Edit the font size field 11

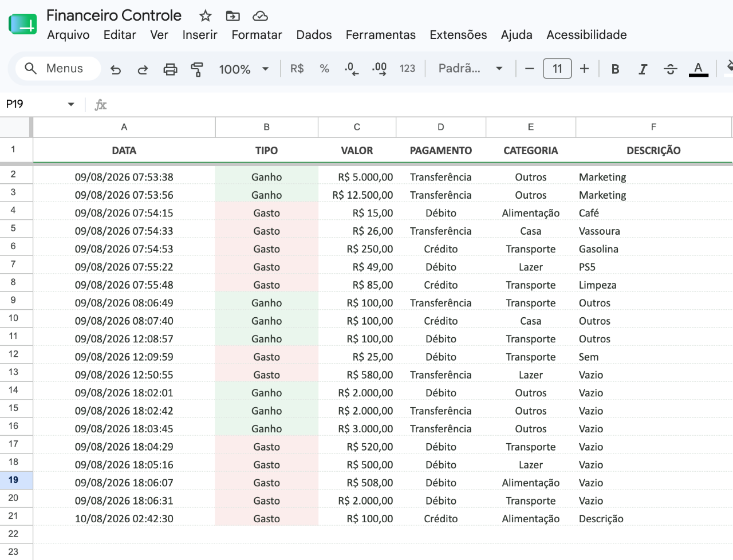click(x=557, y=69)
